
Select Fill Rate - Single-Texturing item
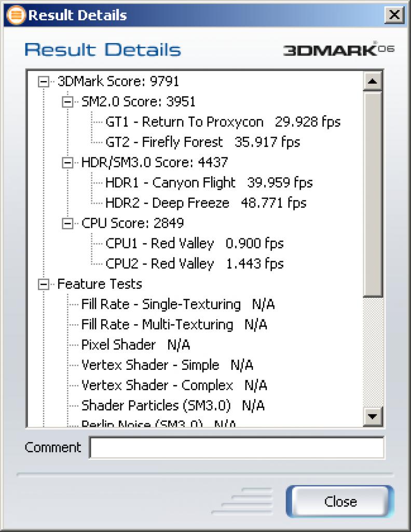tap(178, 304)
